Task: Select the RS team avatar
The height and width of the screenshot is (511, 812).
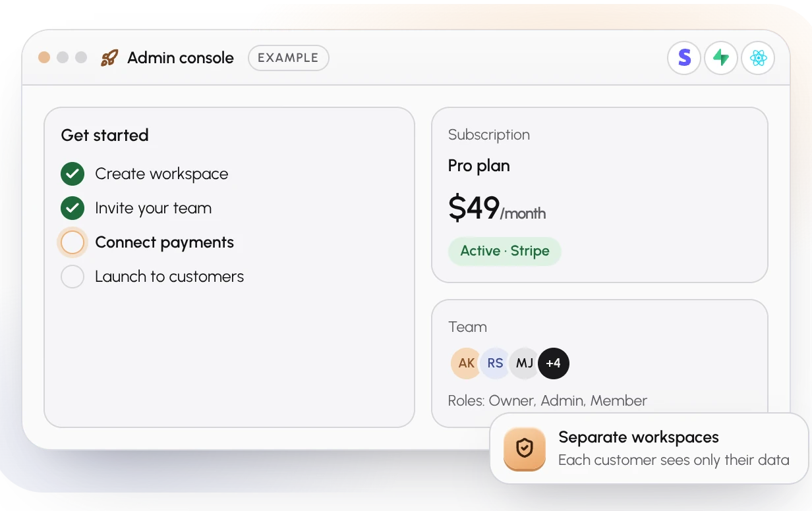Action: point(495,363)
